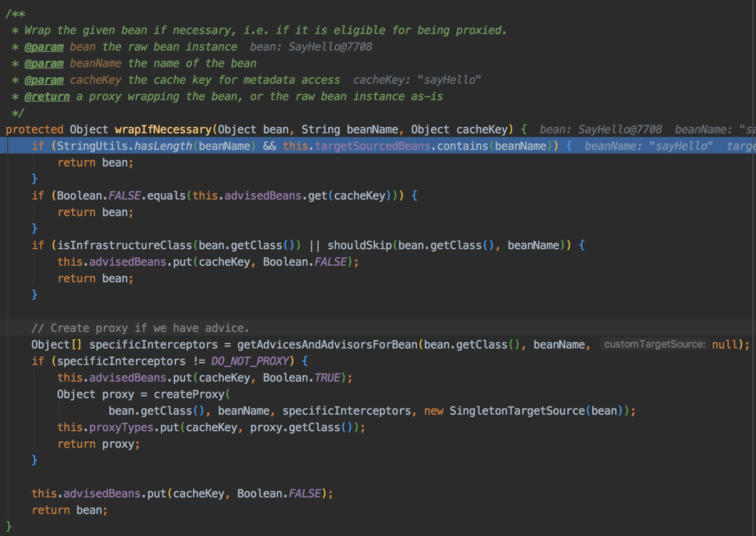Click the 'Object cacheKey' parameter in the signature

tap(459, 130)
